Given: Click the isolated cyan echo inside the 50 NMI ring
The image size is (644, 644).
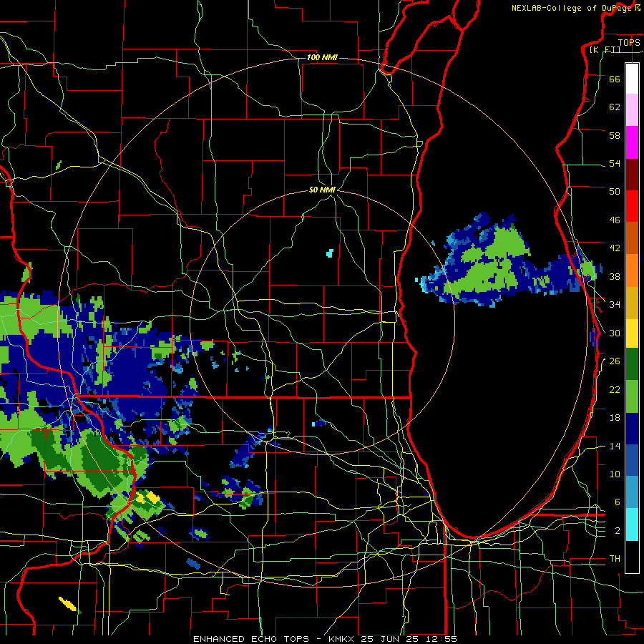Looking at the screenshot, I should (329, 253).
